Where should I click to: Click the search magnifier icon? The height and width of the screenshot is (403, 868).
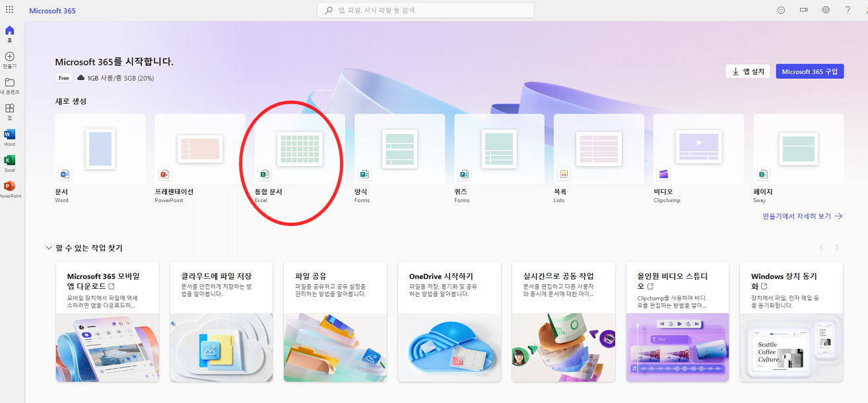329,11
